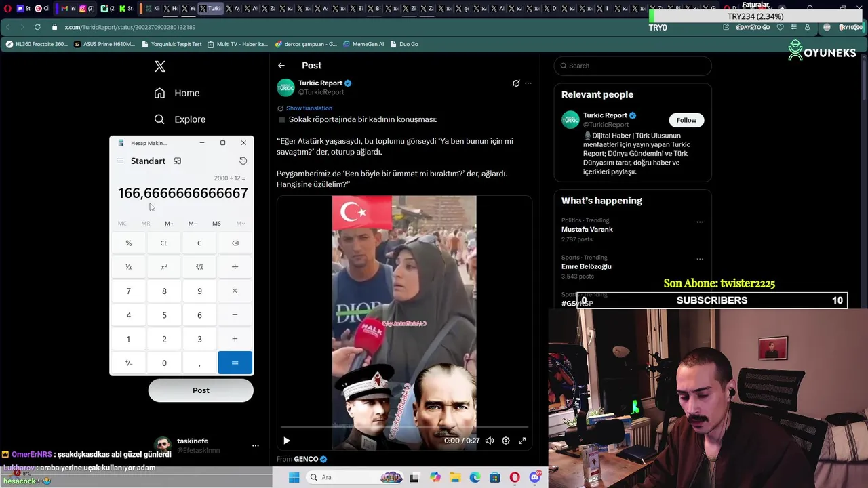Select the calculator result 166,6666666666667

click(182, 193)
